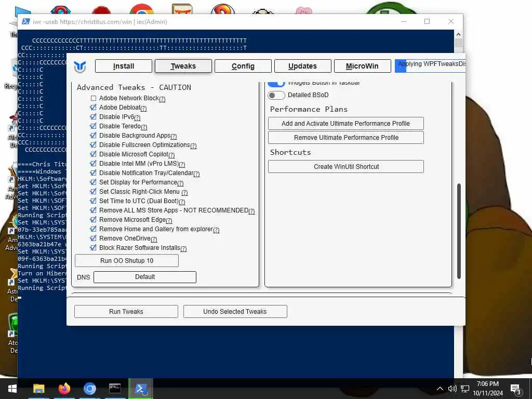The height and width of the screenshot is (399, 532).
Task: Click the right tweaks panel scrollbar
Action: click(x=459, y=231)
